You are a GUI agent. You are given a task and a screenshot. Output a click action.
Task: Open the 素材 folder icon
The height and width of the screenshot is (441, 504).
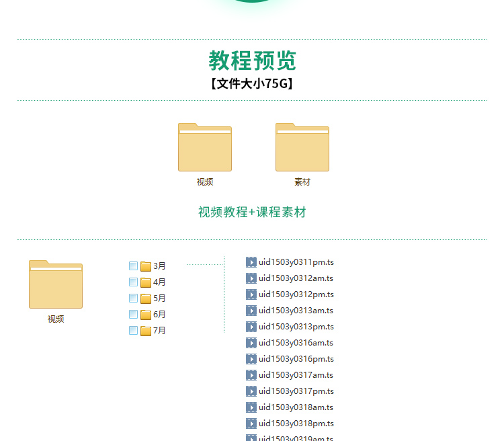point(302,148)
